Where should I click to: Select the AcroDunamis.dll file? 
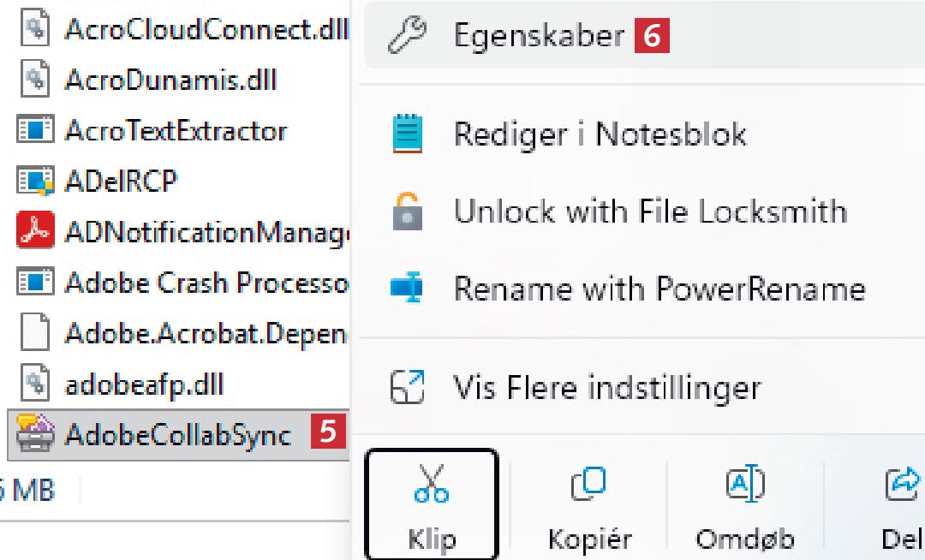[x=170, y=80]
